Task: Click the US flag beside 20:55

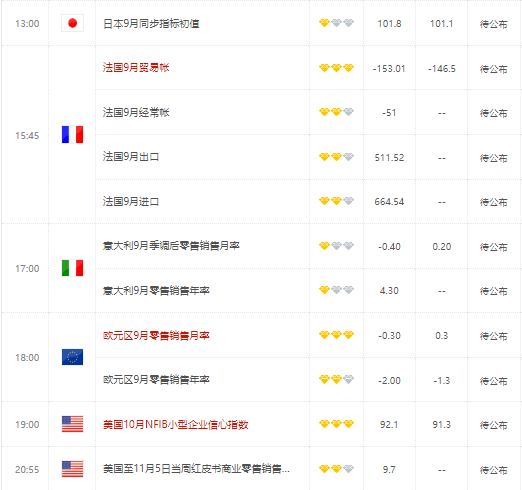Action: click(x=72, y=469)
